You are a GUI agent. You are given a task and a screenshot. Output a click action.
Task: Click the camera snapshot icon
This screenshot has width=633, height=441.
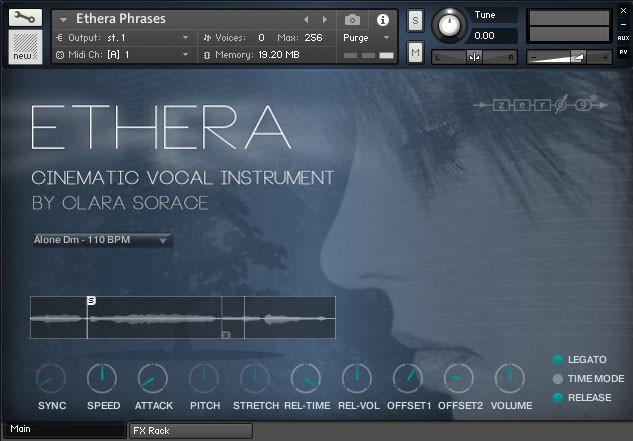[x=352, y=20]
